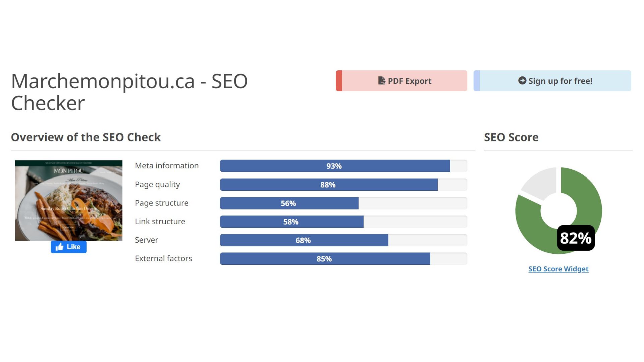This screenshot has width=644, height=362.
Task: Click the 82% score badge
Action: 576,238
